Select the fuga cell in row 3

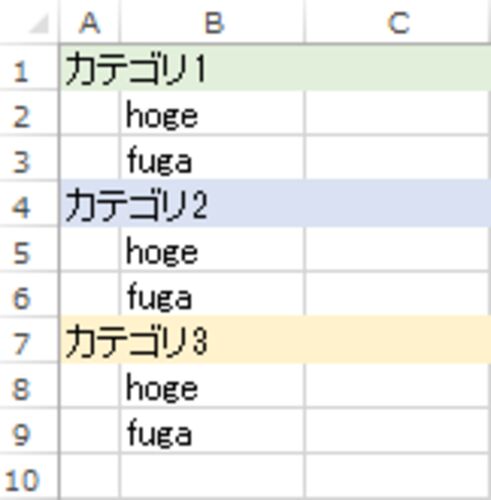pyautogui.click(x=212, y=159)
